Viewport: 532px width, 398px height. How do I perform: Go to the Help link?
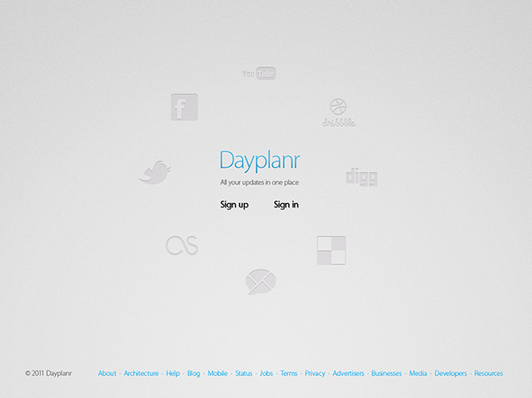click(173, 373)
